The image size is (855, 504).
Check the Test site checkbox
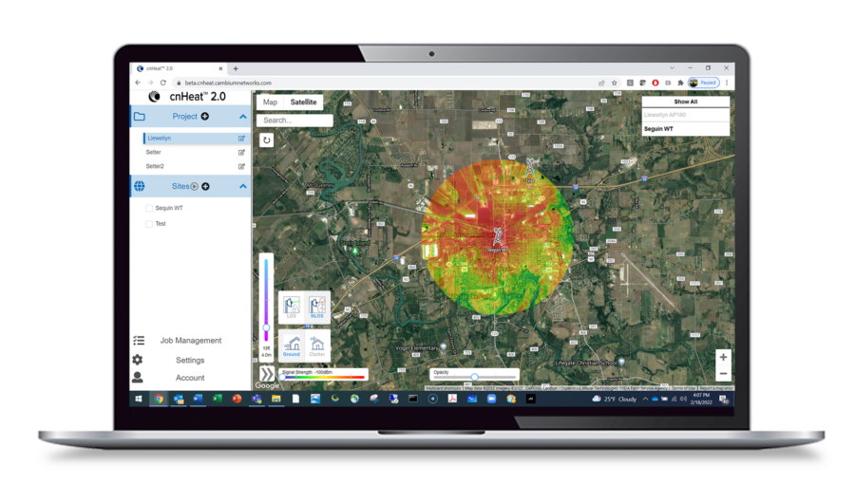pos(149,224)
